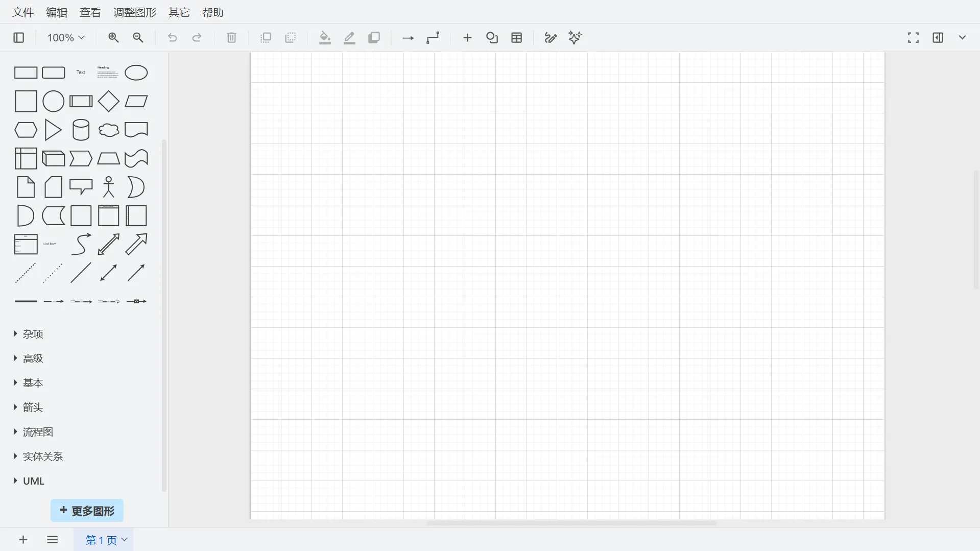This screenshot has height=551, width=980.
Task: Select the freehand drawing icon
Action: (x=550, y=38)
